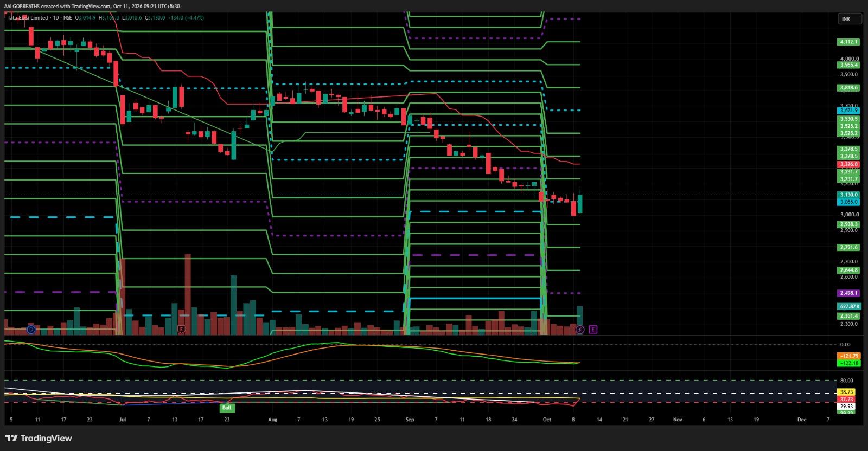
Task: Click the Tata Elxsi Limited symbol title
Action: point(28,18)
